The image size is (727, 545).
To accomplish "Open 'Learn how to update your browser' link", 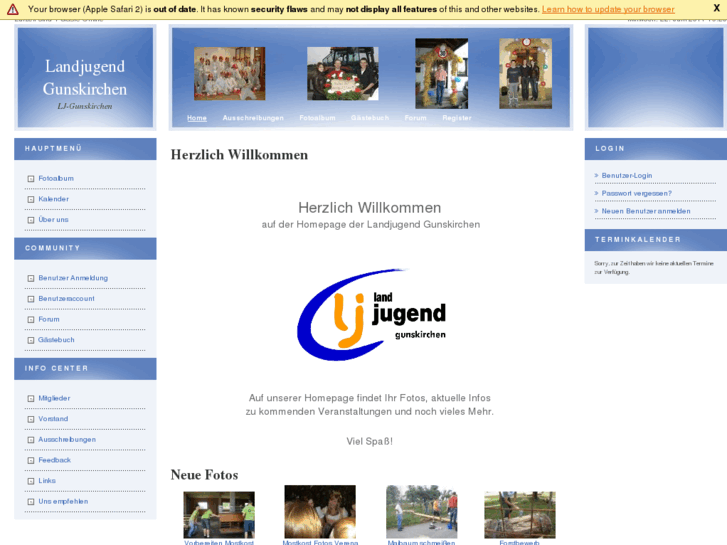I will pos(608,9).
